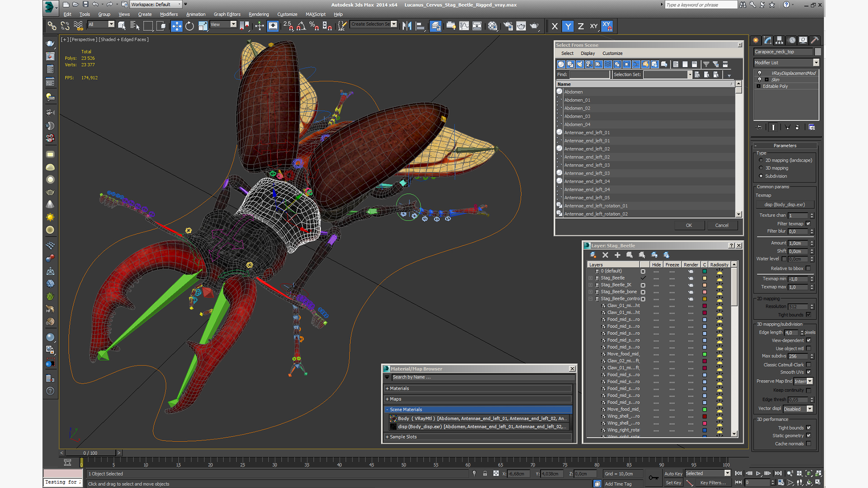Expand Sample Slots group

pos(478,437)
